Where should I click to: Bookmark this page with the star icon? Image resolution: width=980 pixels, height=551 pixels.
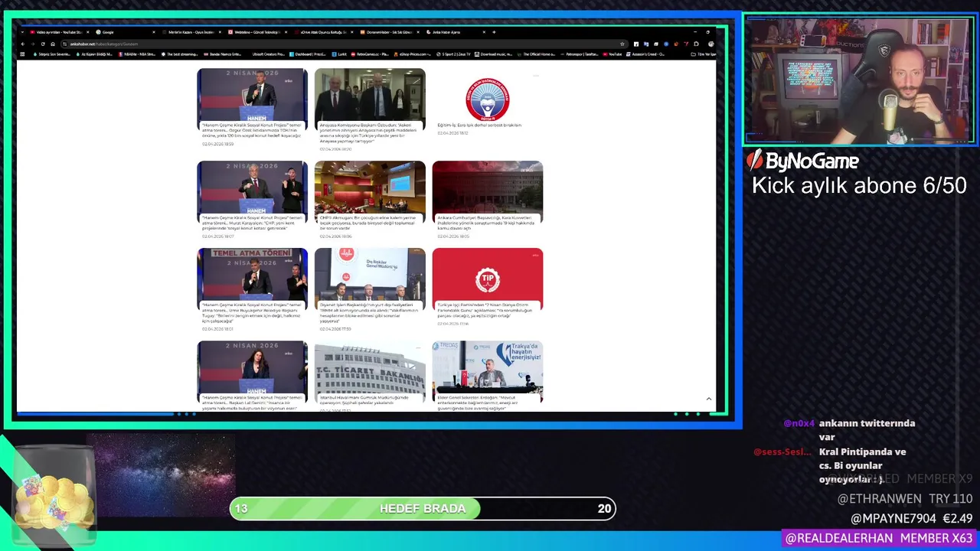point(622,44)
